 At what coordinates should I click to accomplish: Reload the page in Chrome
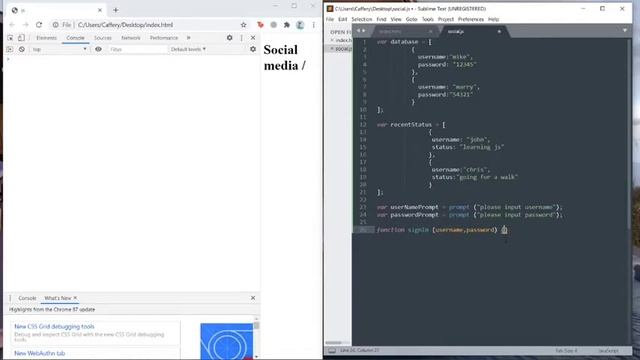click(39, 25)
